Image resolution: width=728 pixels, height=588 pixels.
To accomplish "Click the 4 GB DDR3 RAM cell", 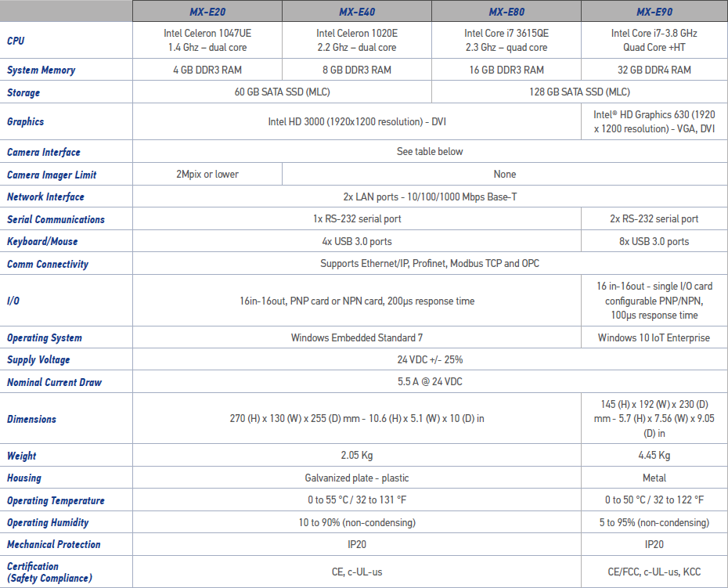I will pos(207,70).
